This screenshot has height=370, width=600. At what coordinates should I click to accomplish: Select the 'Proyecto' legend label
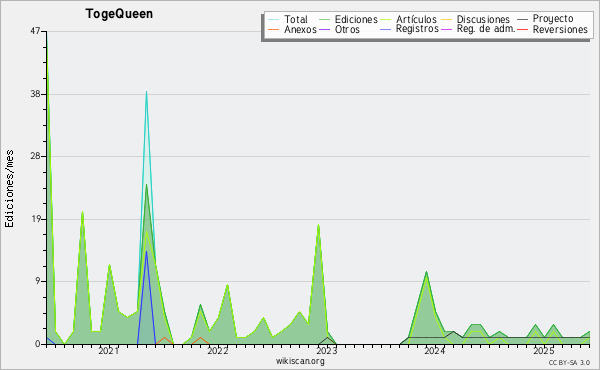[553, 19]
